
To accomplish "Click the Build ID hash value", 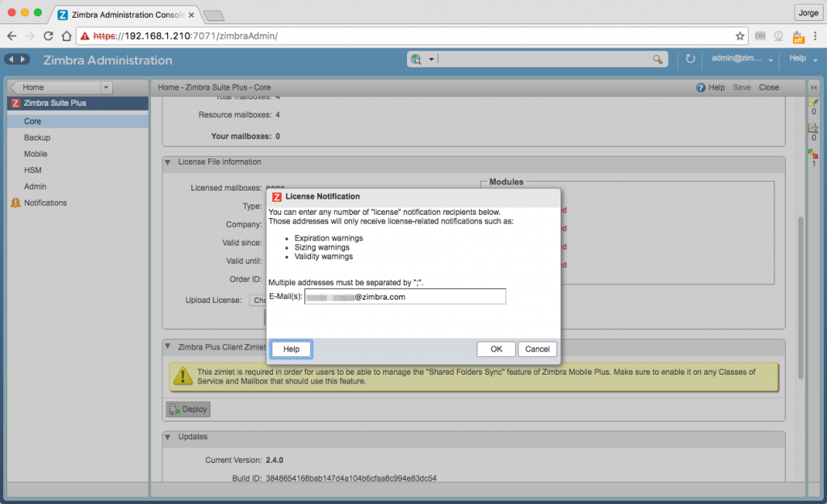I will click(x=351, y=479).
